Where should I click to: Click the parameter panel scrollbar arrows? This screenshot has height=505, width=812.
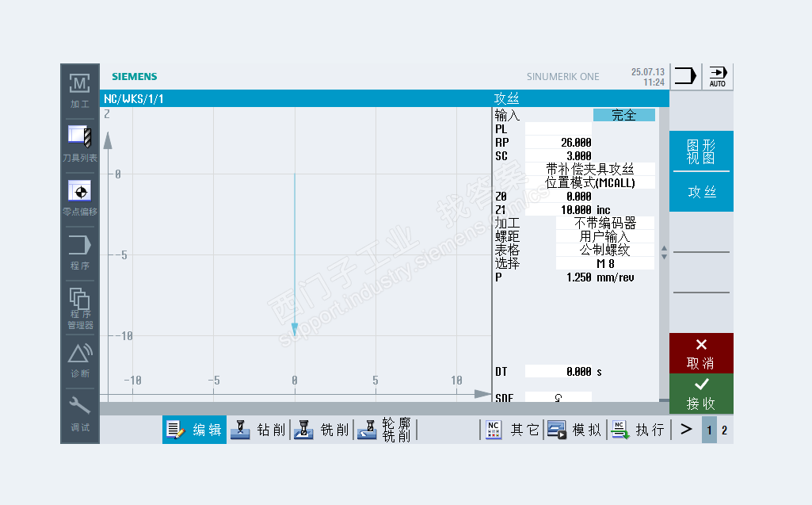(x=664, y=252)
